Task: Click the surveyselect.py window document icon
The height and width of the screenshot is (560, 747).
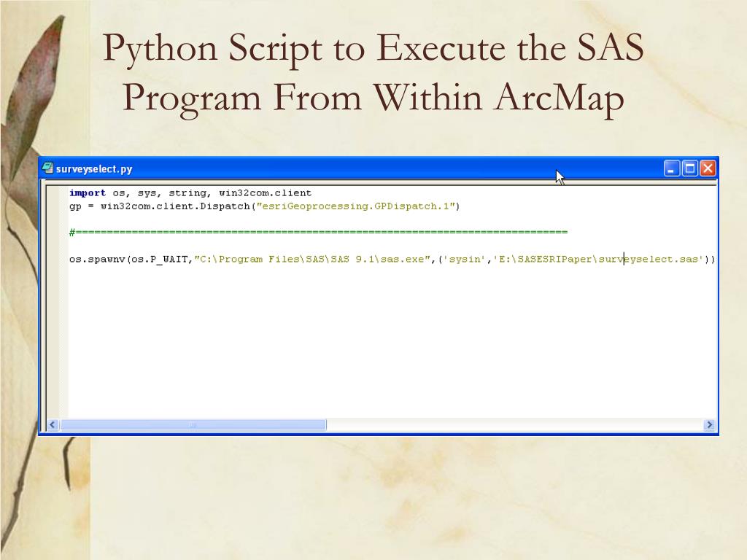Action: pyautogui.click(x=47, y=168)
